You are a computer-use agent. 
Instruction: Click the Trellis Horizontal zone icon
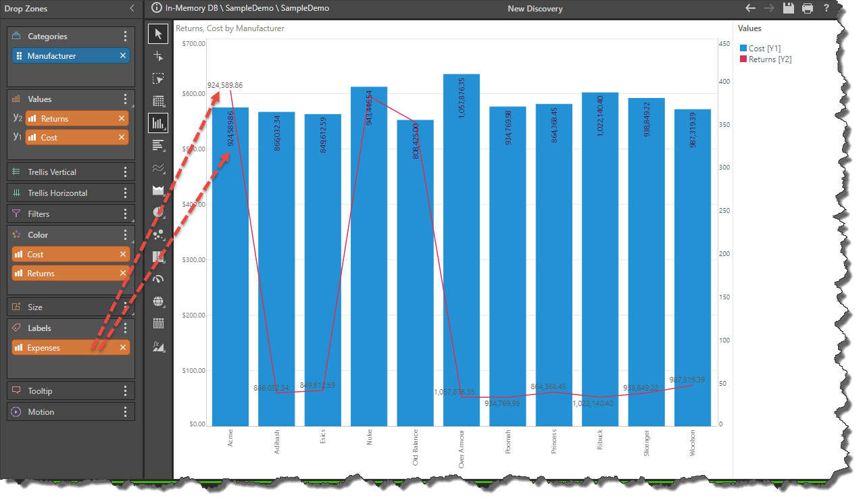point(16,193)
